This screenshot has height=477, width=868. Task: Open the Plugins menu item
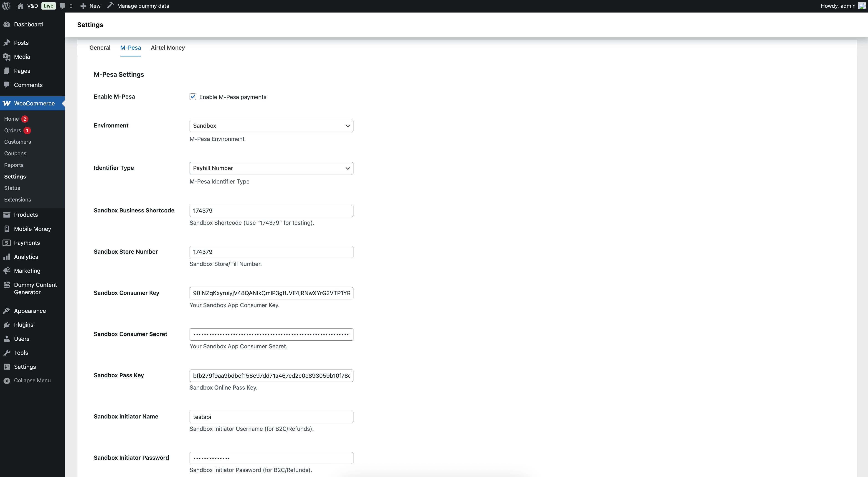[x=24, y=325]
